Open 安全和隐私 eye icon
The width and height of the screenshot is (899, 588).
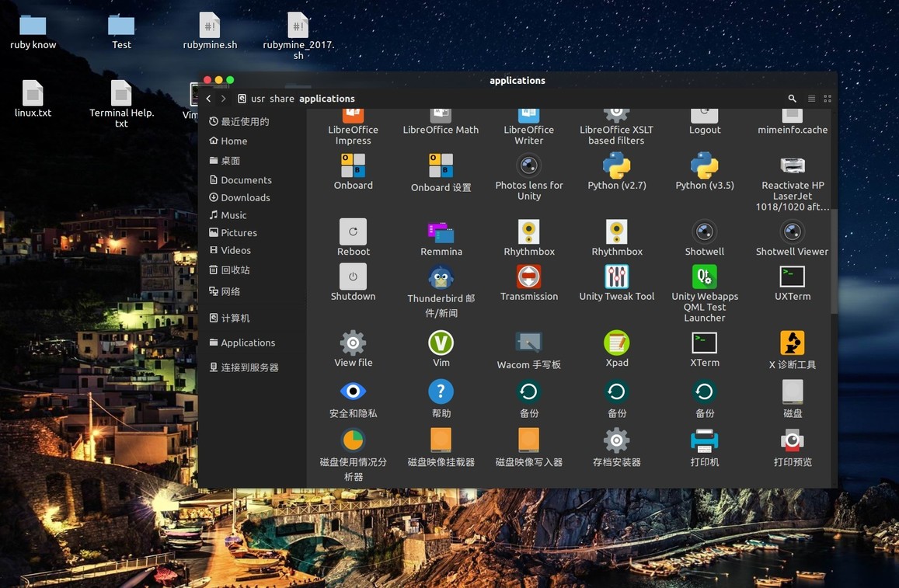click(354, 391)
